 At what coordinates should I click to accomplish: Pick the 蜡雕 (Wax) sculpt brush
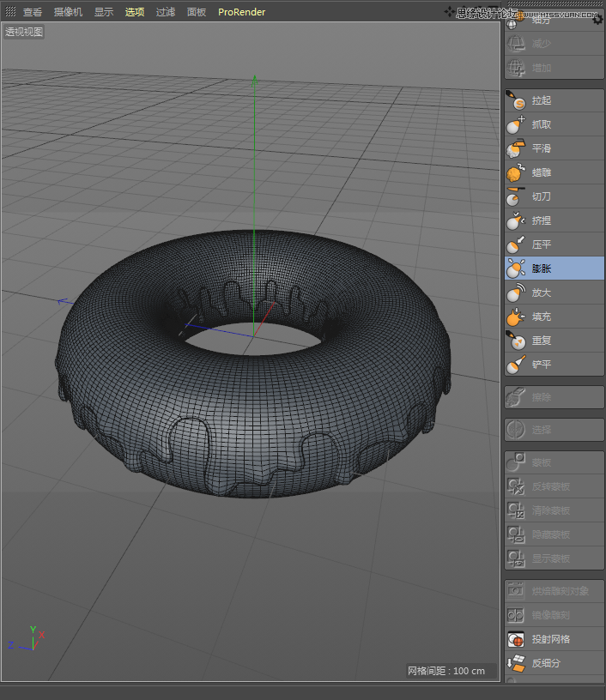coord(553,172)
